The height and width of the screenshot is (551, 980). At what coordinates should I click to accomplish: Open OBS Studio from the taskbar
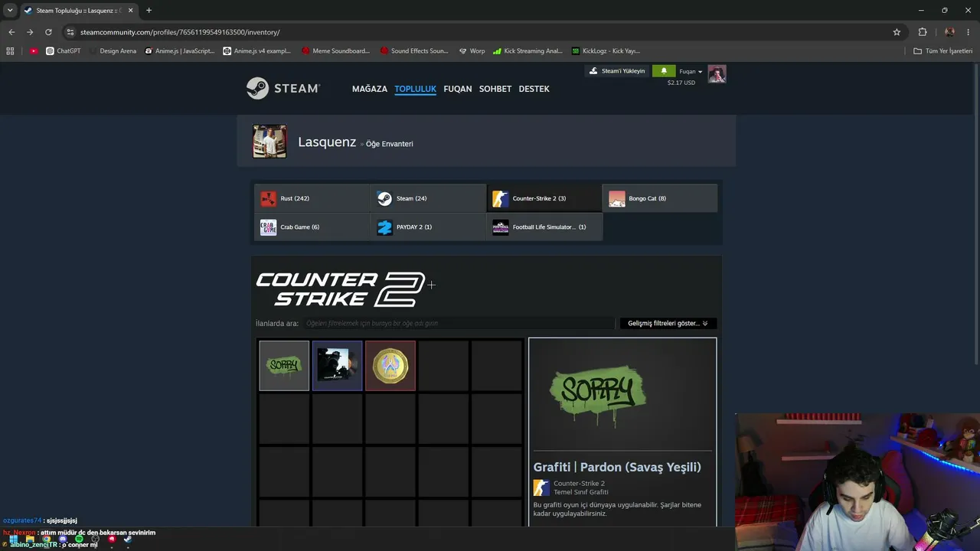[95, 540]
